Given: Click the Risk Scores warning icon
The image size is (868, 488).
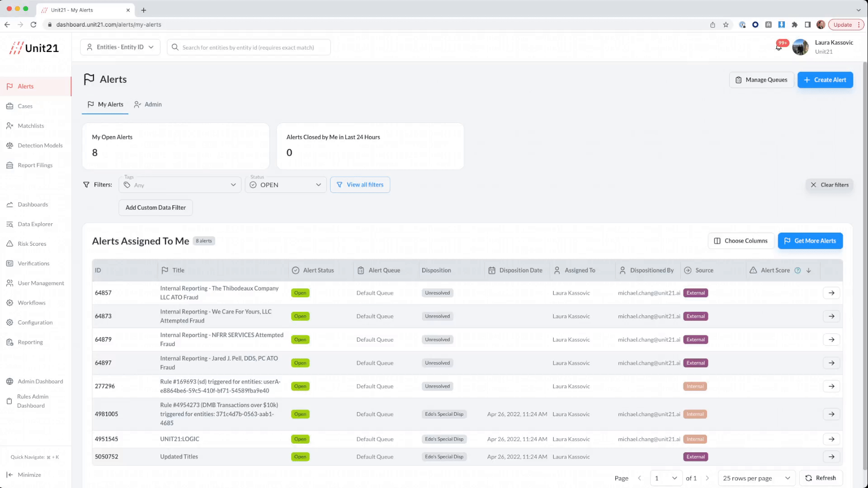Looking at the screenshot, I should (x=9, y=244).
